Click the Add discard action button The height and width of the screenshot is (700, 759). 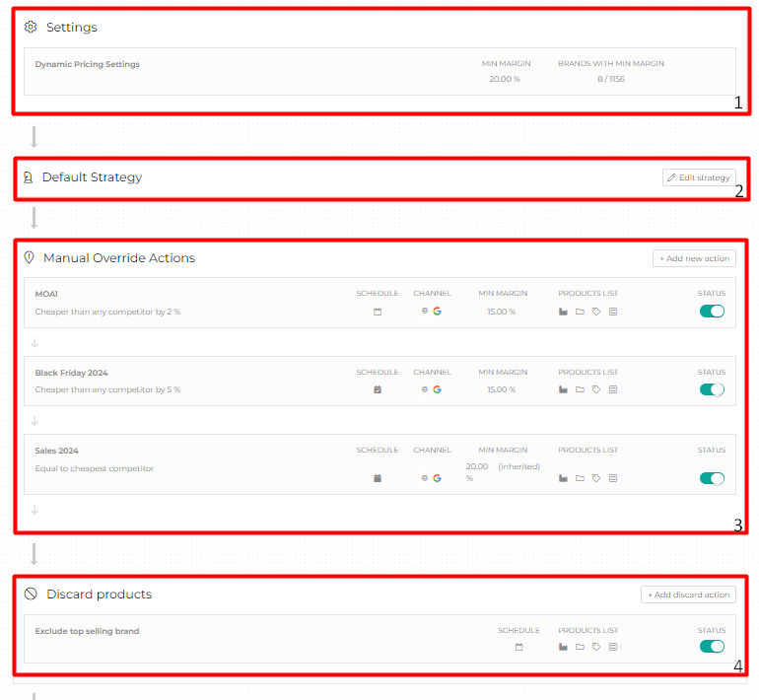click(x=688, y=595)
